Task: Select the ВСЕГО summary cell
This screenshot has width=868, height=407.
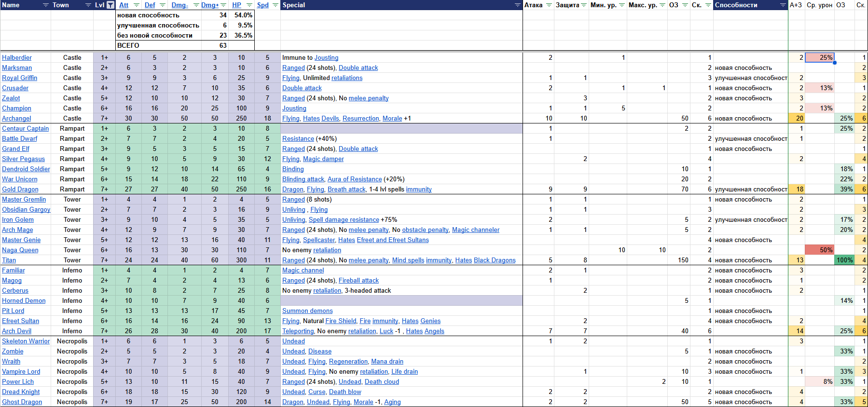Action: 159,45
